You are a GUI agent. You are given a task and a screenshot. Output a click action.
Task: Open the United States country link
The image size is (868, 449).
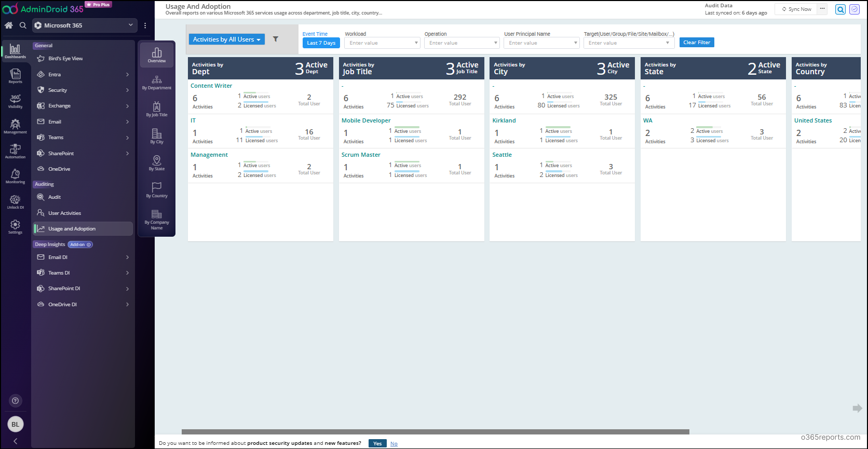813,120
